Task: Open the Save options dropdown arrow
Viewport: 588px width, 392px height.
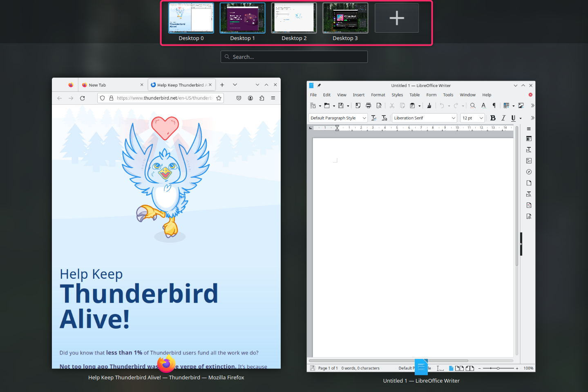Action: click(348, 106)
